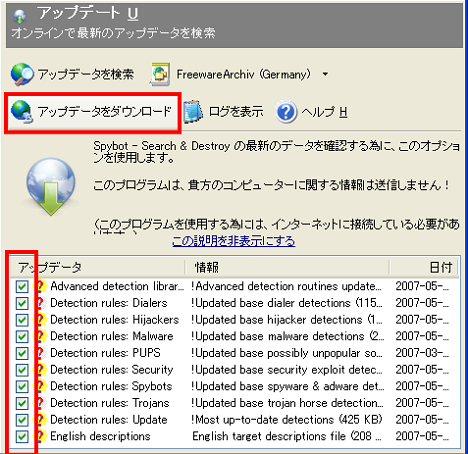
Task: Uncheck Detection rules: Hijackers checkbox
Action: click(x=22, y=320)
